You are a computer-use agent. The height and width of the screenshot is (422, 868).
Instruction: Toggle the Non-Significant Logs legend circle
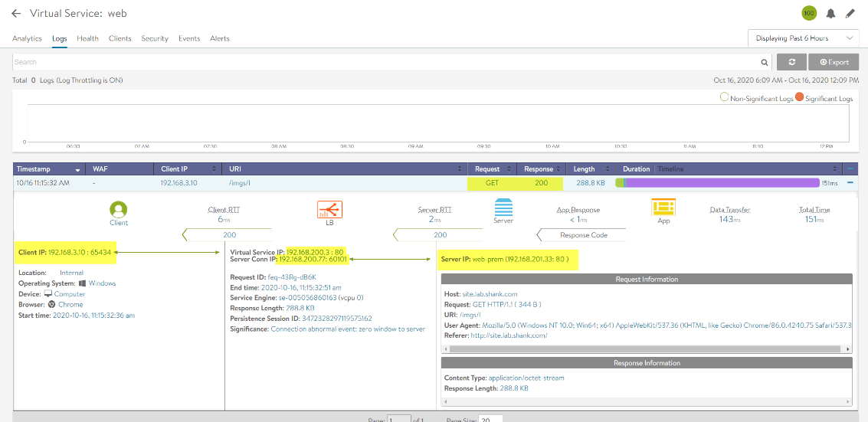click(x=724, y=98)
